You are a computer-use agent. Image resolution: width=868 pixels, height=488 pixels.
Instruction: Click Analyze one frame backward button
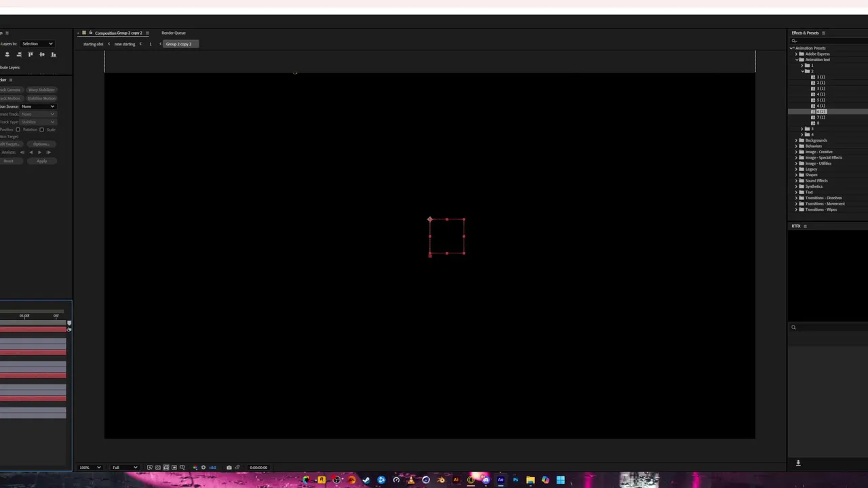click(22, 152)
